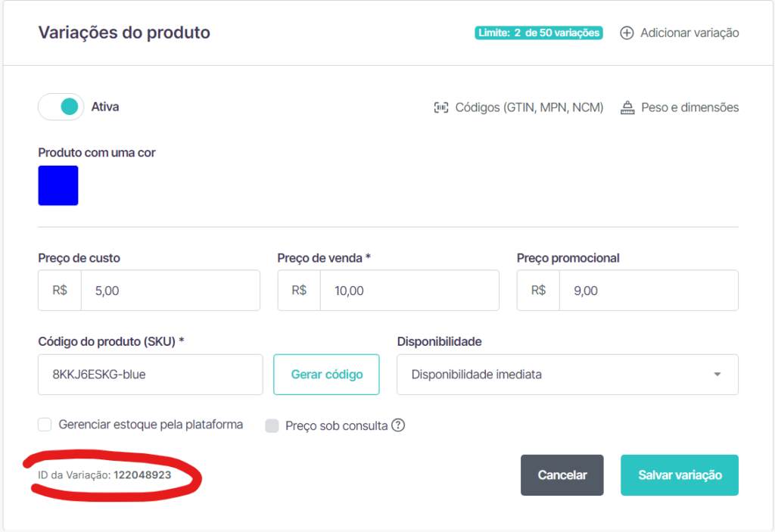Open the Disponibilidade dropdown

point(568,375)
